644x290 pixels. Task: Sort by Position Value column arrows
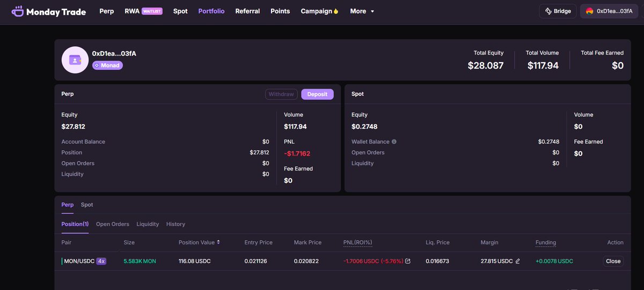point(218,242)
